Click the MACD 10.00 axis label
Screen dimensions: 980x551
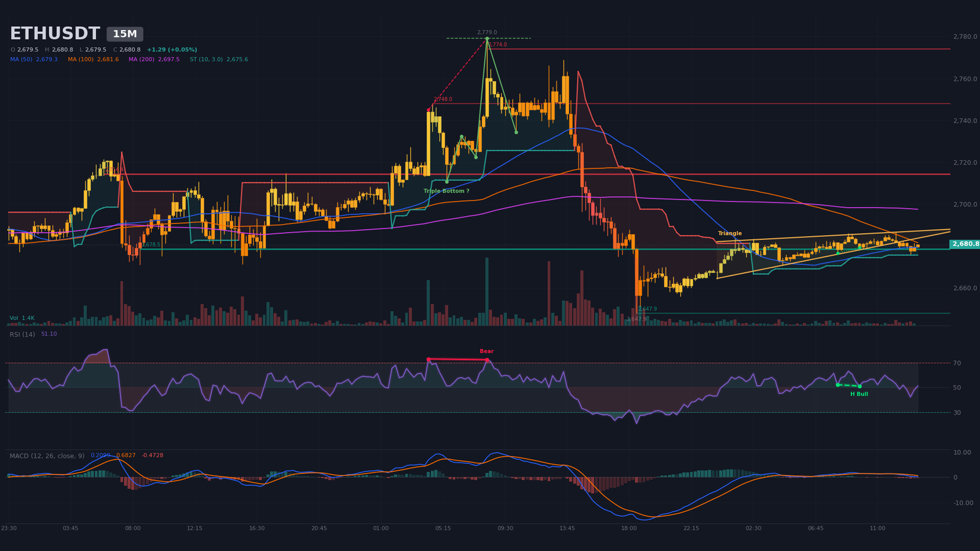962,452
